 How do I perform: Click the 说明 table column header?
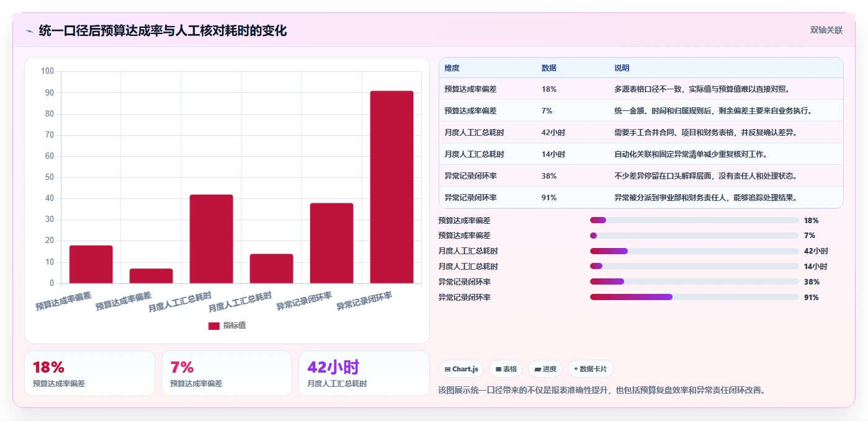click(x=622, y=68)
